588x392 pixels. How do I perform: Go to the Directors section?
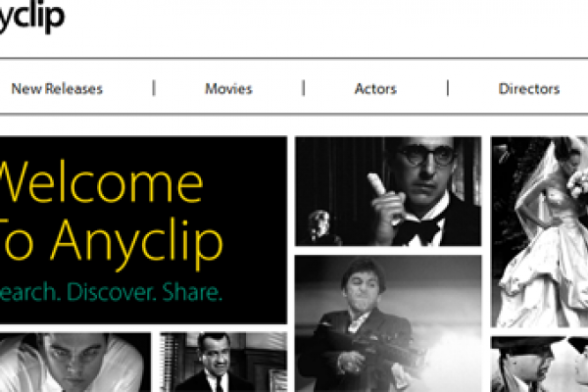point(529,89)
